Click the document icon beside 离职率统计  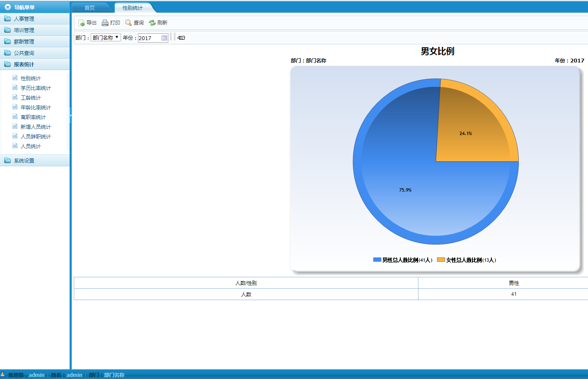click(x=15, y=117)
